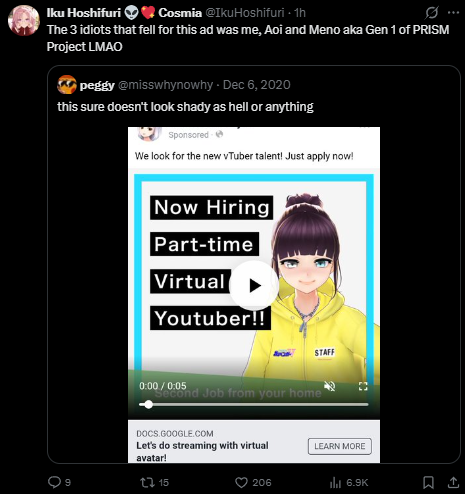This screenshot has width=465, height=494.
Task: Open Iku Hoshifuri's profile avatar
Action: (x=24, y=20)
